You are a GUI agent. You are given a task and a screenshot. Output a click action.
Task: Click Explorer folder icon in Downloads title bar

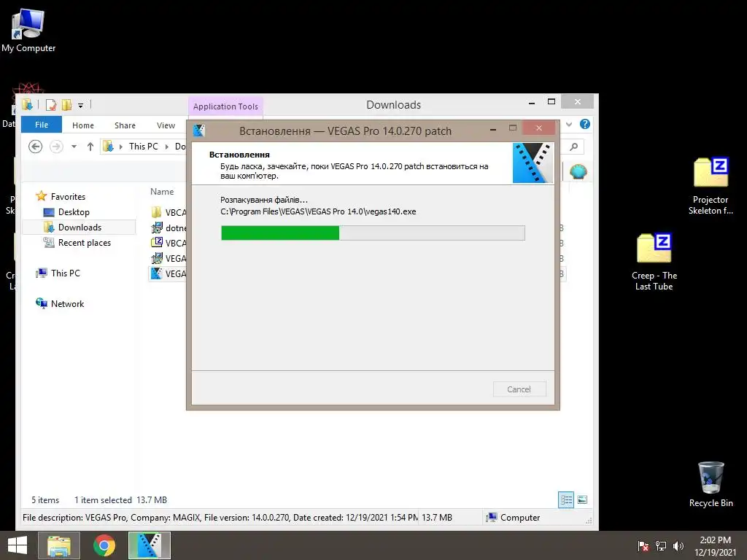(27, 105)
